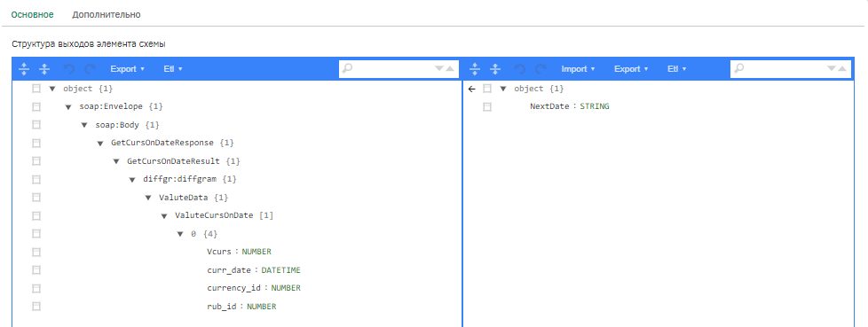The width and height of the screenshot is (868, 327).
Task: Collapse all fields in left panel
Action: 45,69
